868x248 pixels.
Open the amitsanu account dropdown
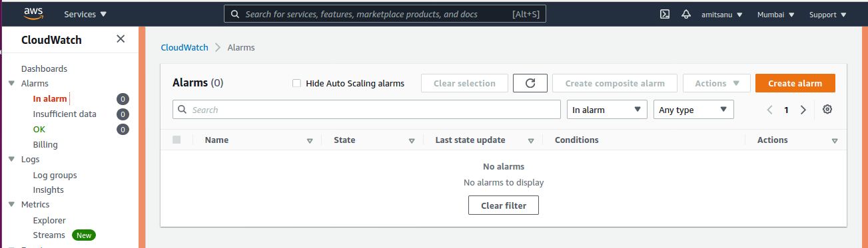[x=722, y=14]
